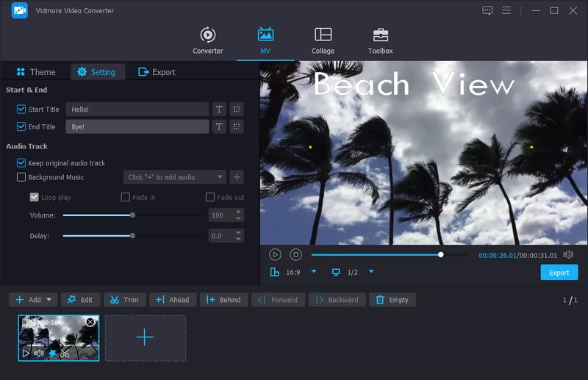Click the blue Export button

[x=559, y=273]
